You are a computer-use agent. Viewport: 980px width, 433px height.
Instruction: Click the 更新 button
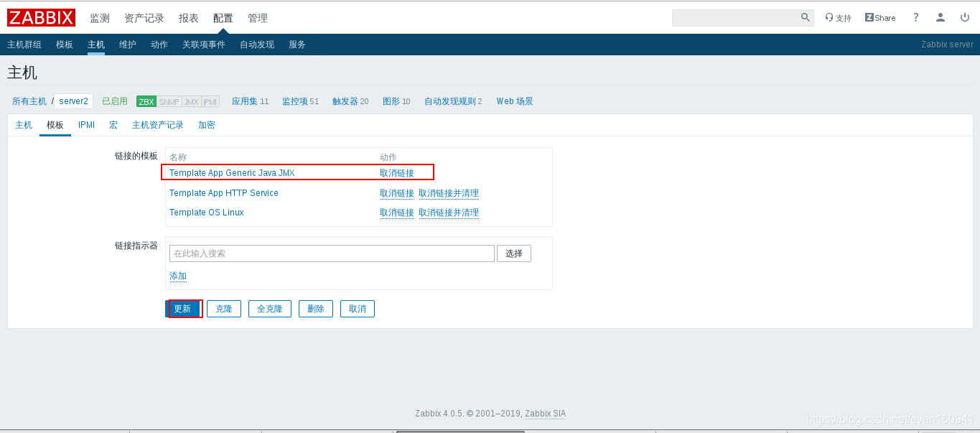[x=182, y=309]
